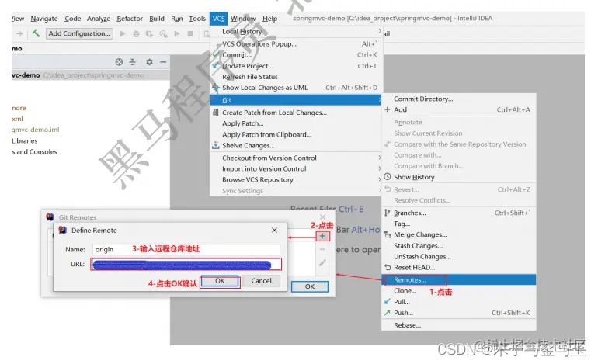
Task: Select Show Local Changes as UML
Action: point(297,88)
